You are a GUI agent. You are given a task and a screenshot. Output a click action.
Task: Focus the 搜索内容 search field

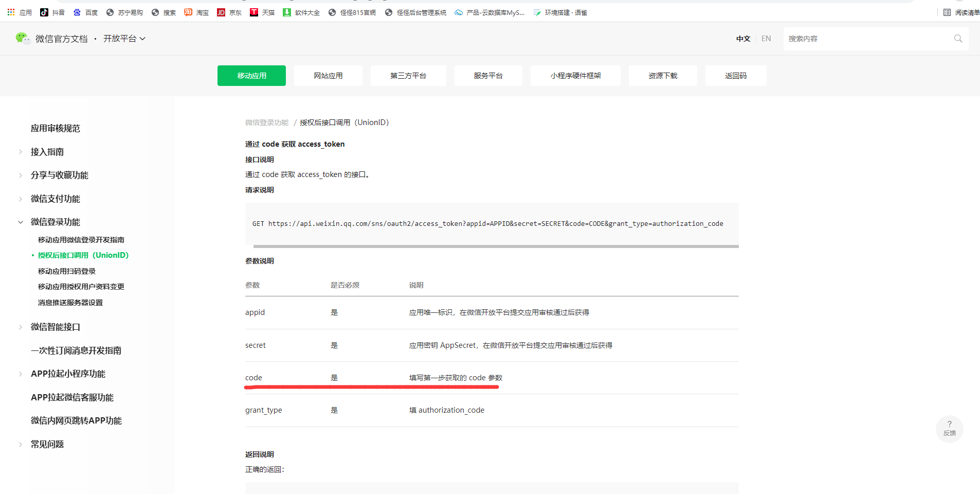click(868, 39)
